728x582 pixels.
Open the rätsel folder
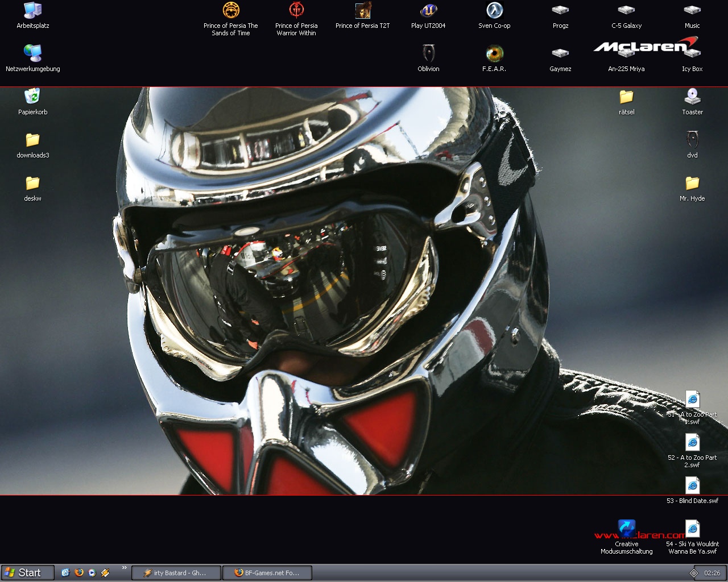tap(626, 102)
